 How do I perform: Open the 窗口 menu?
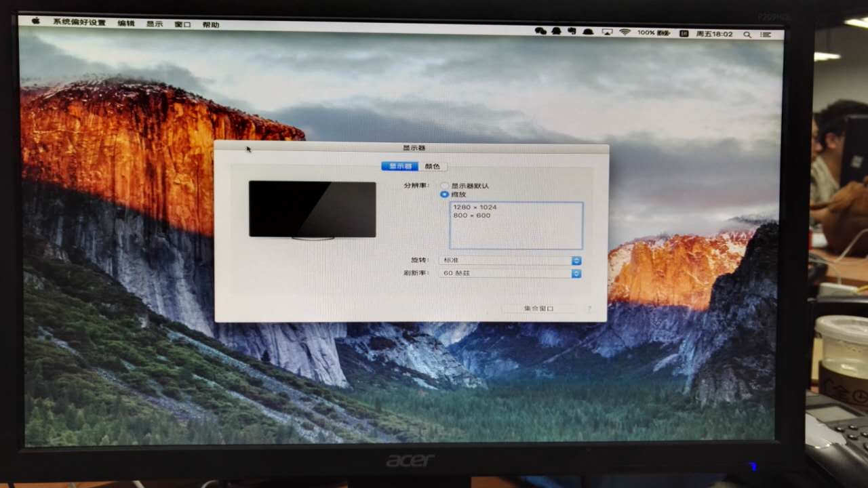[182, 24]
